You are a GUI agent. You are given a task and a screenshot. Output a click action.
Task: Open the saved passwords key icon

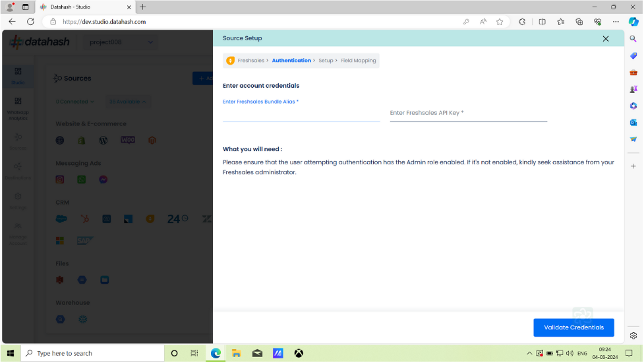466,22
